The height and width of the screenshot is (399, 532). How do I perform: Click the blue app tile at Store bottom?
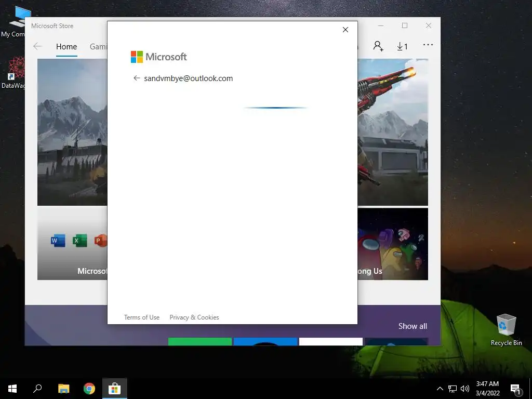(265, 341)
